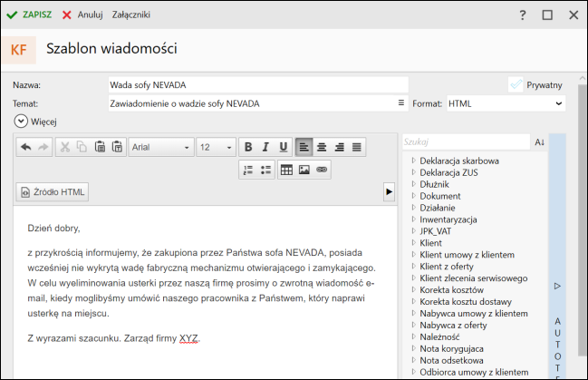The width and height of the screenshot is (588, 380).
Task: Insert a bulleted list
Action: [265, 170]
